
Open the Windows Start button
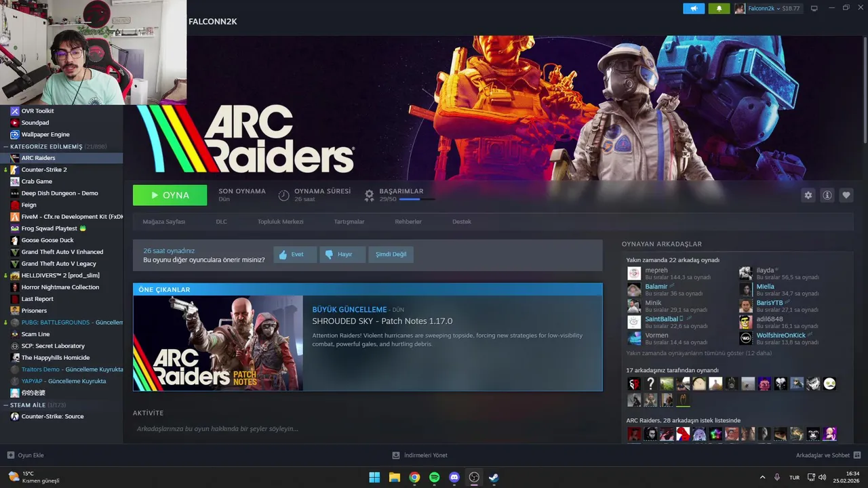[x=374, y=477]
